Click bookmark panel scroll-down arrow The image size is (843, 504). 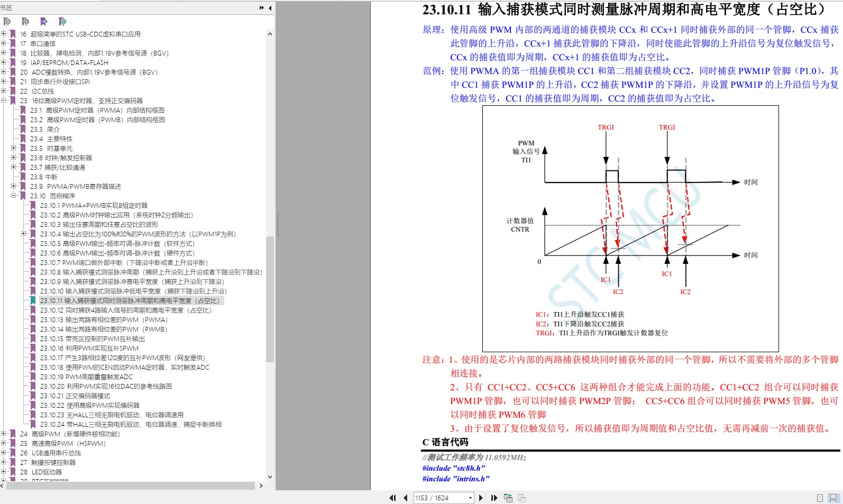coord(270,476)
